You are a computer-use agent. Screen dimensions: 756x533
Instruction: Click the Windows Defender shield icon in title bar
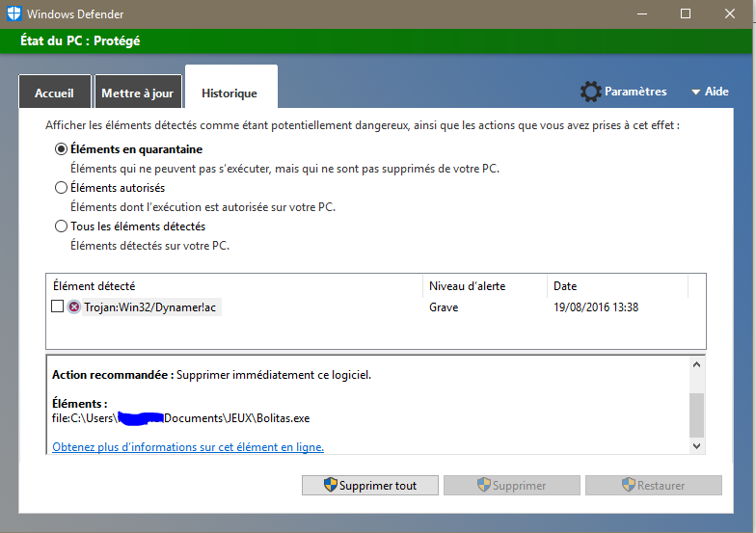click(13, 13)
